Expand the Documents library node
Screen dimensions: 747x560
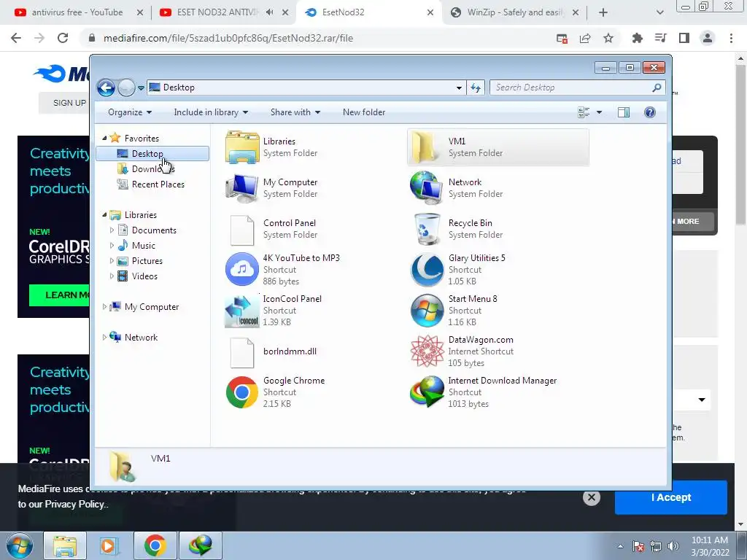[x=112, y=230]
